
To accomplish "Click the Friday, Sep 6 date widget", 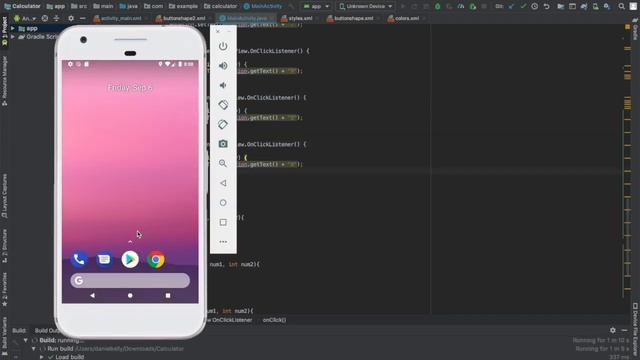I will pos(130,87).
